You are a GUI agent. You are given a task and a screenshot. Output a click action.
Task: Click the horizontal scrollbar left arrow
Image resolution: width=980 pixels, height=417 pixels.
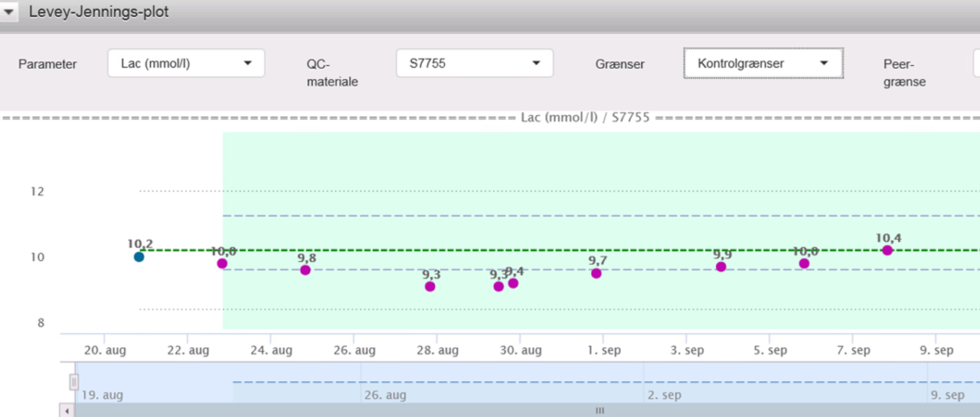(67, 411)
